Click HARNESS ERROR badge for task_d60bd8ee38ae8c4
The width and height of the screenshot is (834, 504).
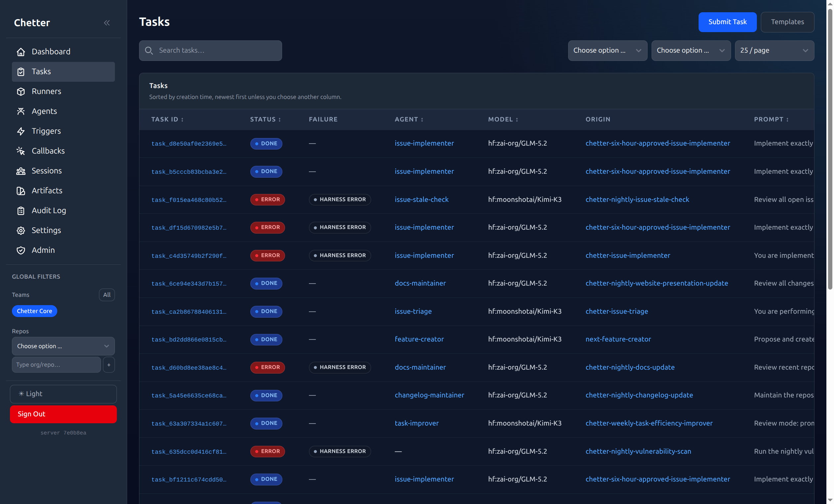click(x=339, y=367)
